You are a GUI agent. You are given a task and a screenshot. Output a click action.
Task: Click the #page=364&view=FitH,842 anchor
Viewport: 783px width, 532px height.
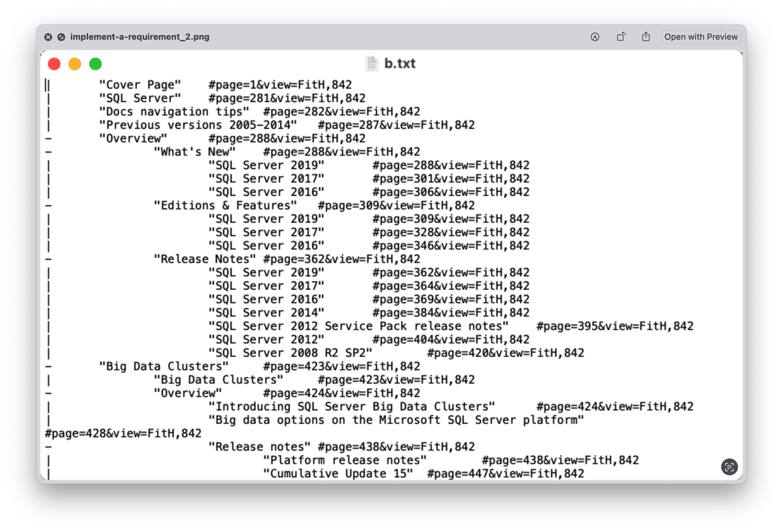451,286
